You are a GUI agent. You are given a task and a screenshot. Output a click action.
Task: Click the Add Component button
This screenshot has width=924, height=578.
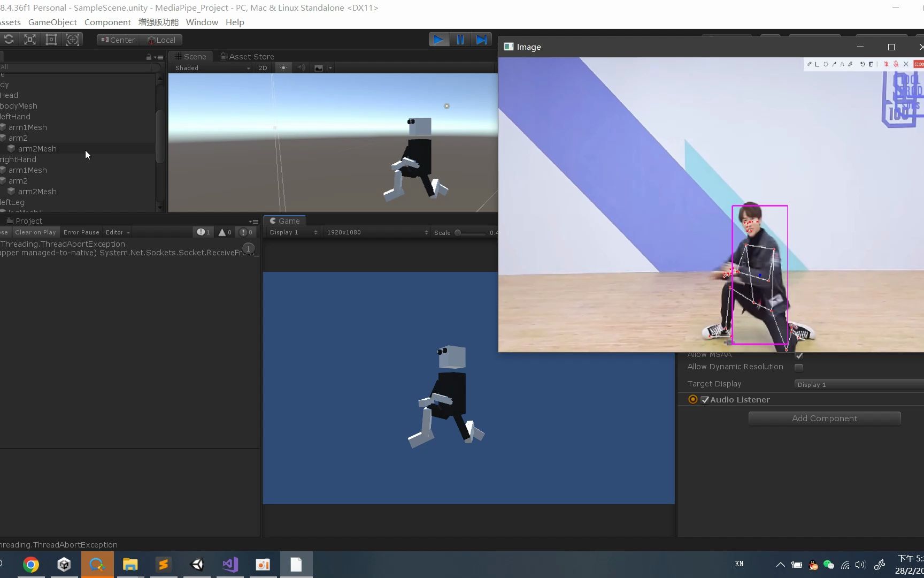(824, 418)
